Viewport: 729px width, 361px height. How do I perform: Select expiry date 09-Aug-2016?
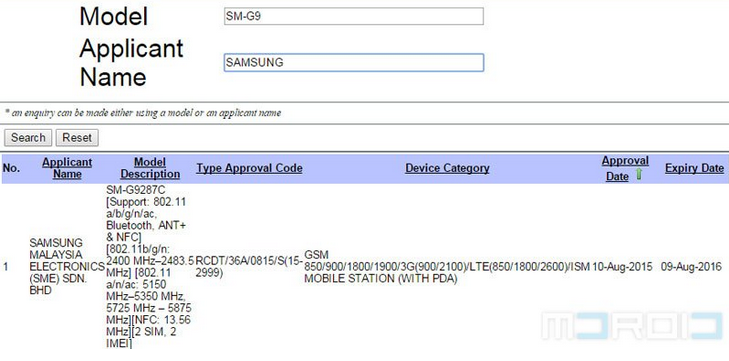coord(691,267)
